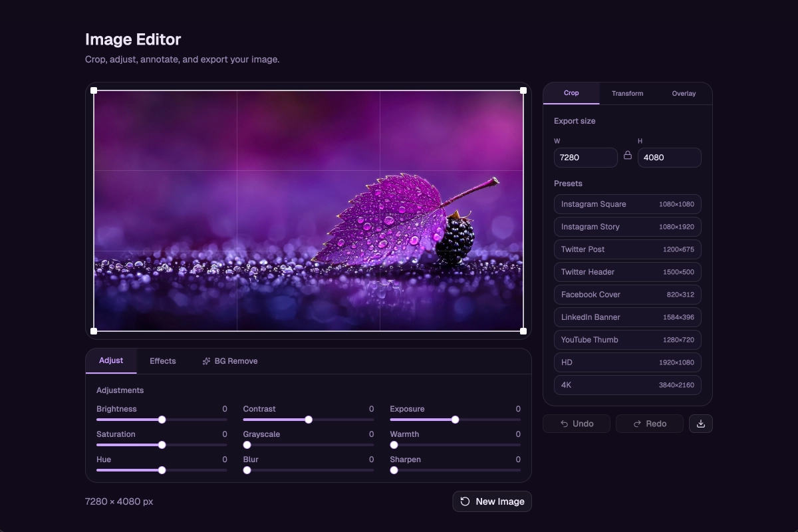Switch to the Effects tab
Viewport: 798px width, 532px height.
point(162,360)
